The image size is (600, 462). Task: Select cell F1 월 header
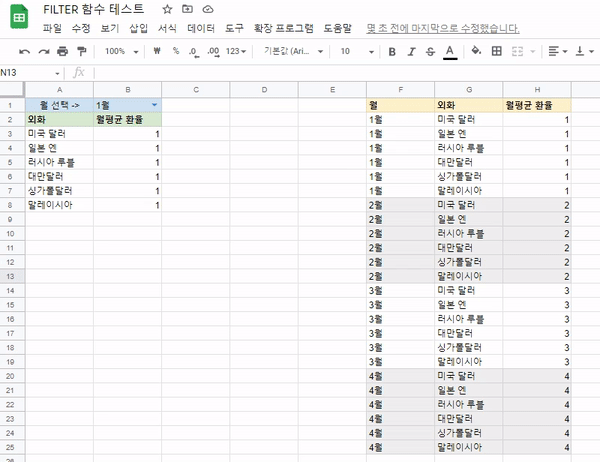pos(401,105)
